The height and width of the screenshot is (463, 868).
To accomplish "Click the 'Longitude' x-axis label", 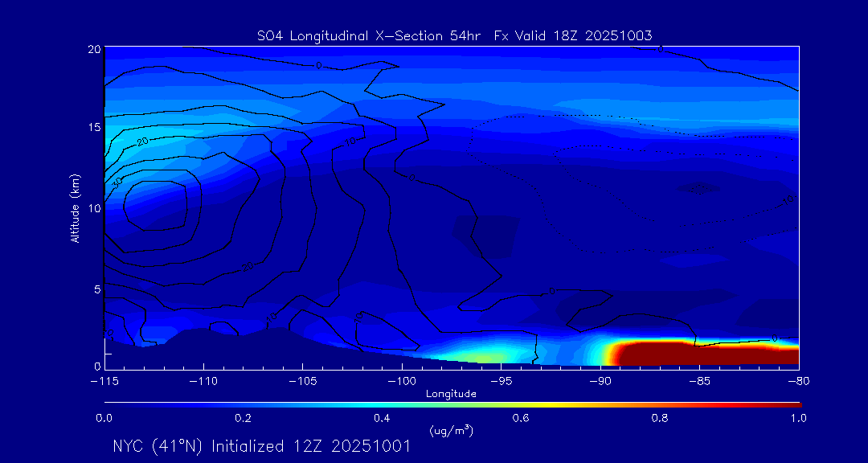I will click(451, 394).
